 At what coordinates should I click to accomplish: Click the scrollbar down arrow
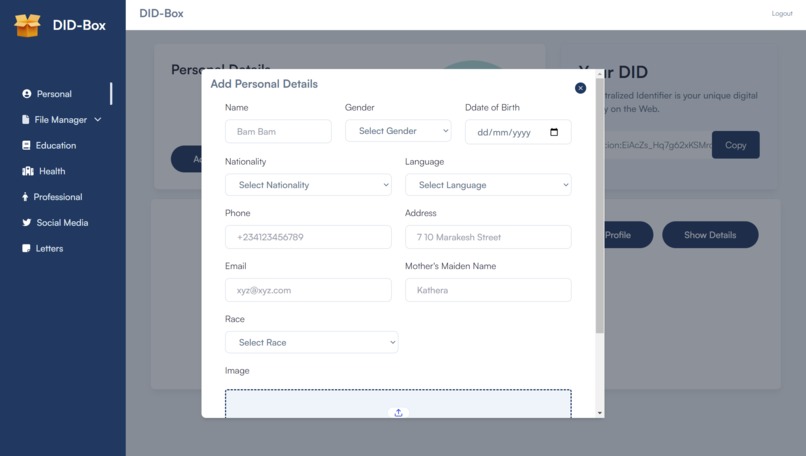(x=599, y=413)
